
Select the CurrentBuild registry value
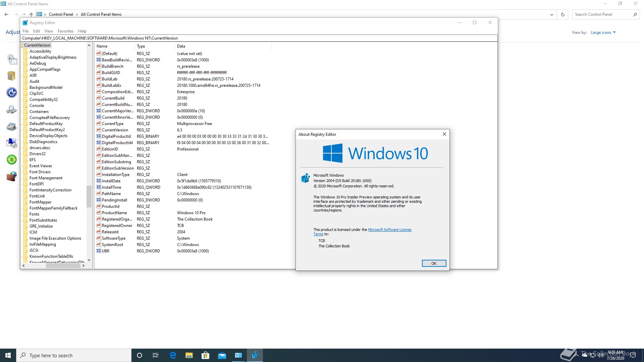point(113,98)
